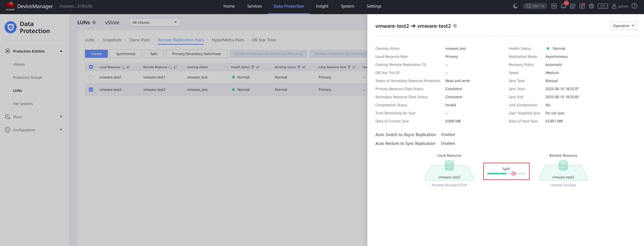Click the Protection Entities sidebar icon
The image size is (644, 246).
click(x=8, y=51)
